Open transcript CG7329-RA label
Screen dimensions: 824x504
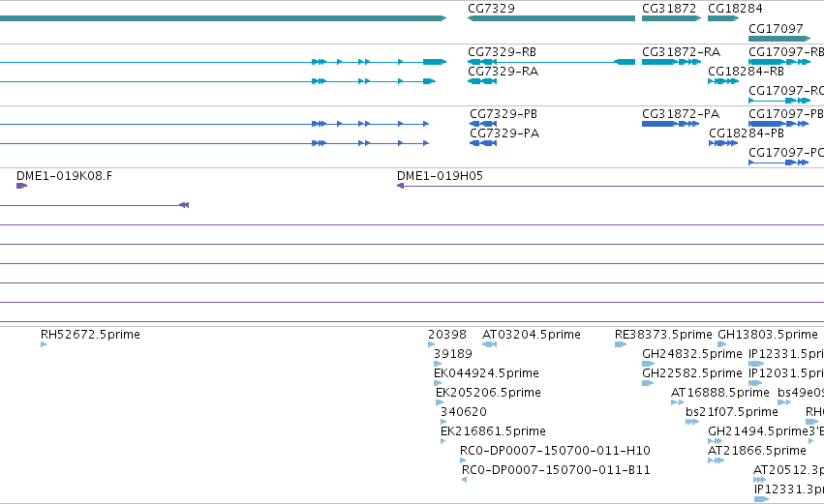click(503, 72)
